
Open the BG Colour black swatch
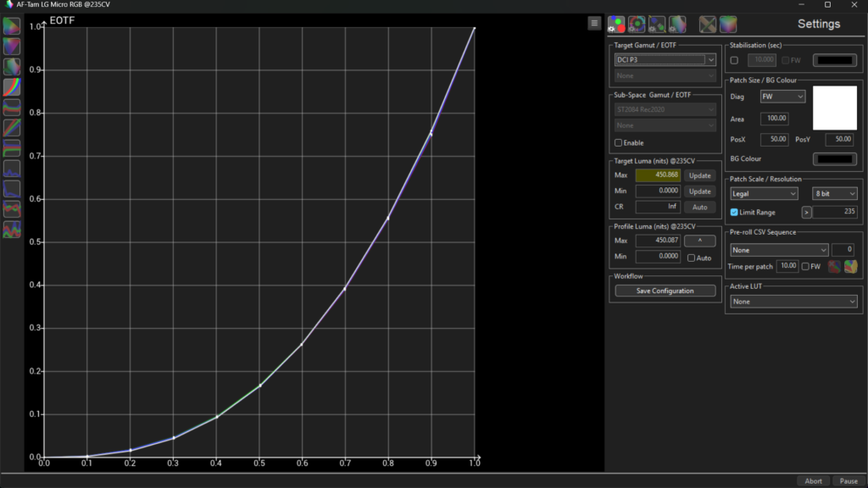[x=835, y=159]
